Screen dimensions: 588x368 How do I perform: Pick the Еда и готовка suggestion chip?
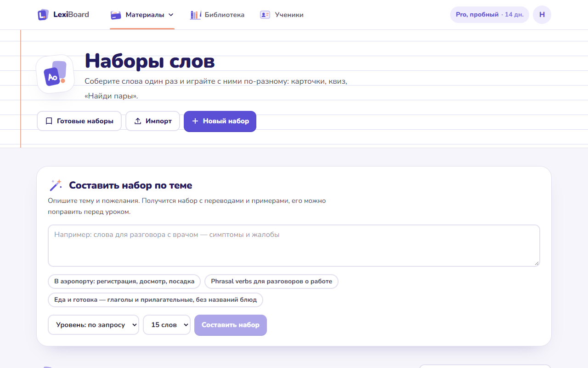[x=156, y=300]
